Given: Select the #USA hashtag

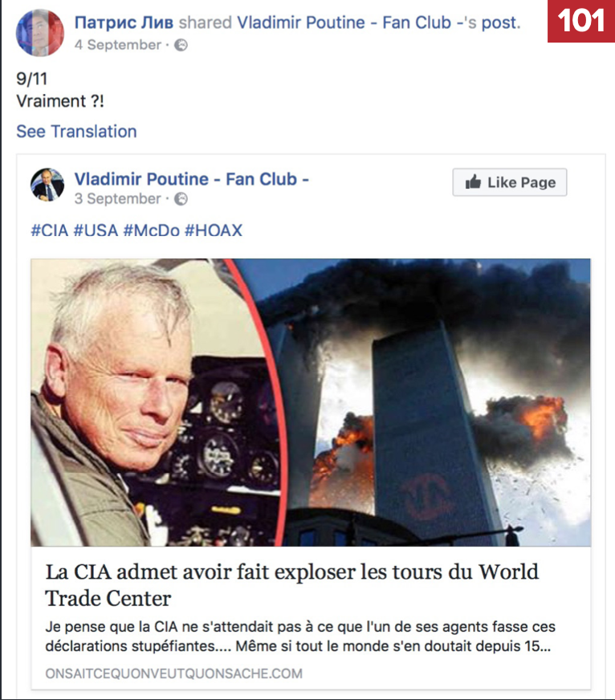Looking at the screenshot, I should click(96, 230).
